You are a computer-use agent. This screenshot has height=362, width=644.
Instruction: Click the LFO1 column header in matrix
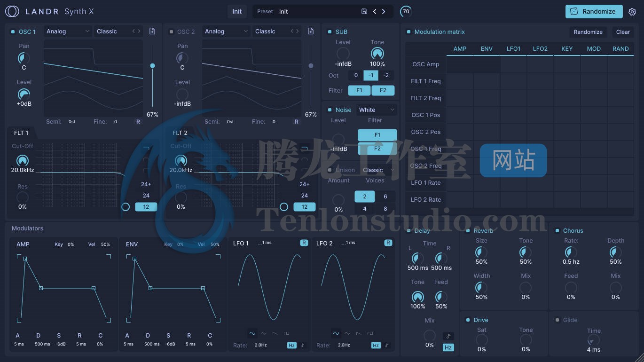(x=513, y=49)
